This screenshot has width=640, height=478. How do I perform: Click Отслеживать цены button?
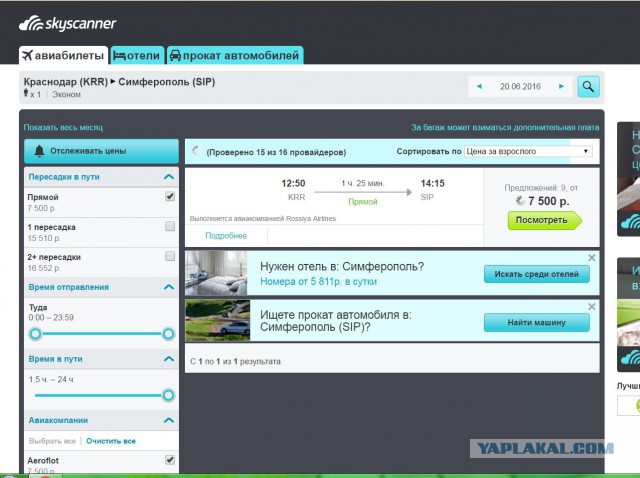[101, 151]
